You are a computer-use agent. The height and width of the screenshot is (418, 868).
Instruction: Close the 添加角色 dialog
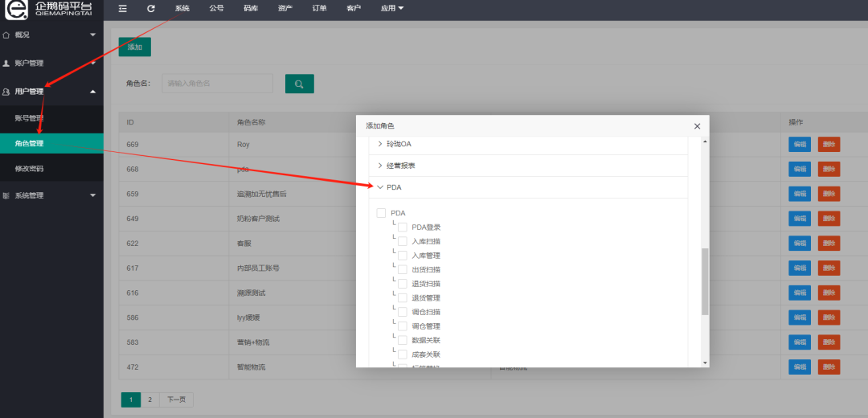pos(698,126)
